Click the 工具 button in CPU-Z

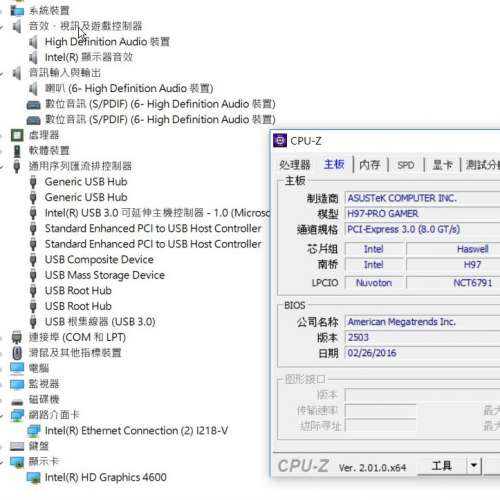[x=442, y=466]
